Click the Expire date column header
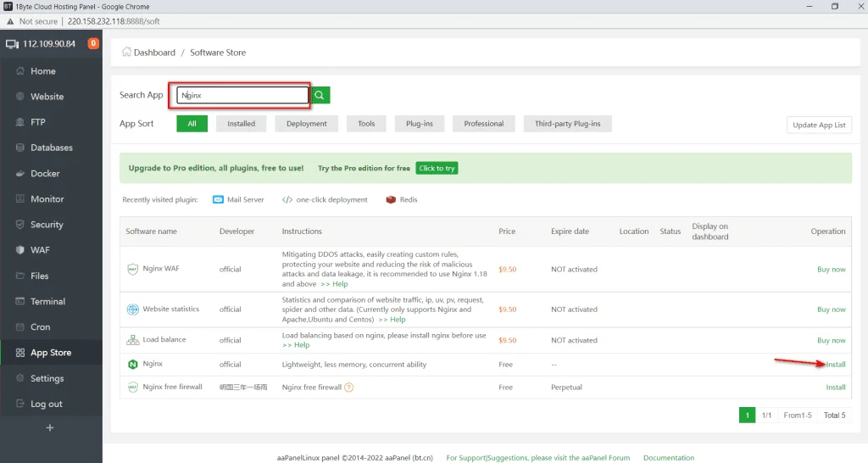This screenshot has height=463, width=868. coord(570,231)
